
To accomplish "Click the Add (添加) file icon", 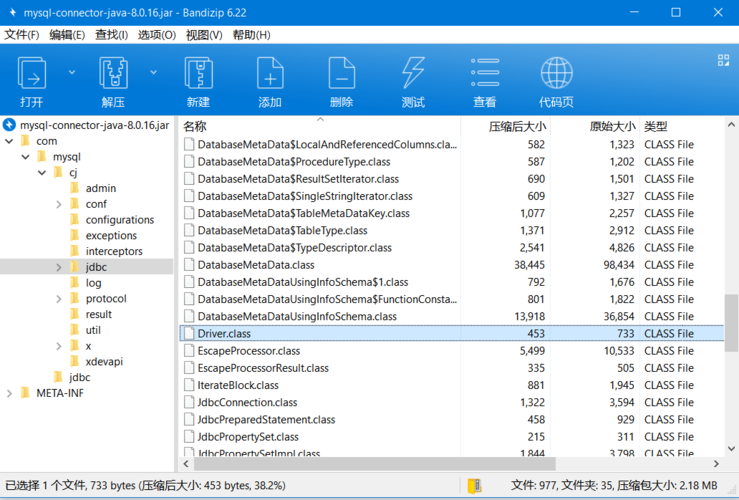I will coord(270,73).
